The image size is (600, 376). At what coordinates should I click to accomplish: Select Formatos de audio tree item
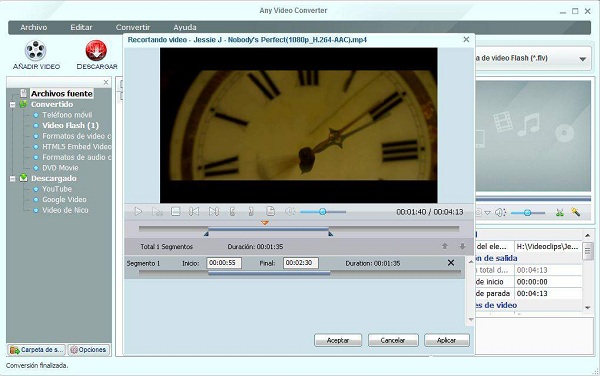click(77, 157)
